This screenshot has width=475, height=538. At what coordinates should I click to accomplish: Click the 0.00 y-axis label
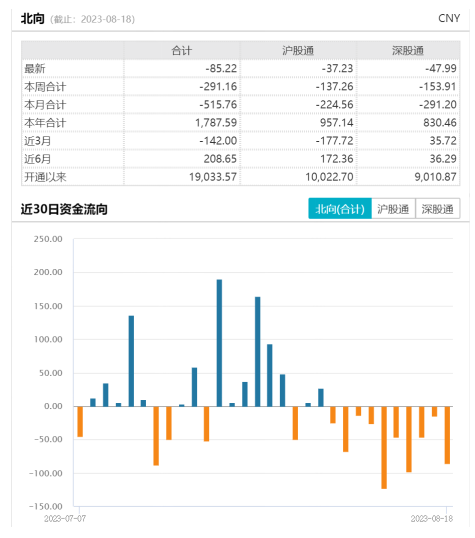tap(53, 406)
